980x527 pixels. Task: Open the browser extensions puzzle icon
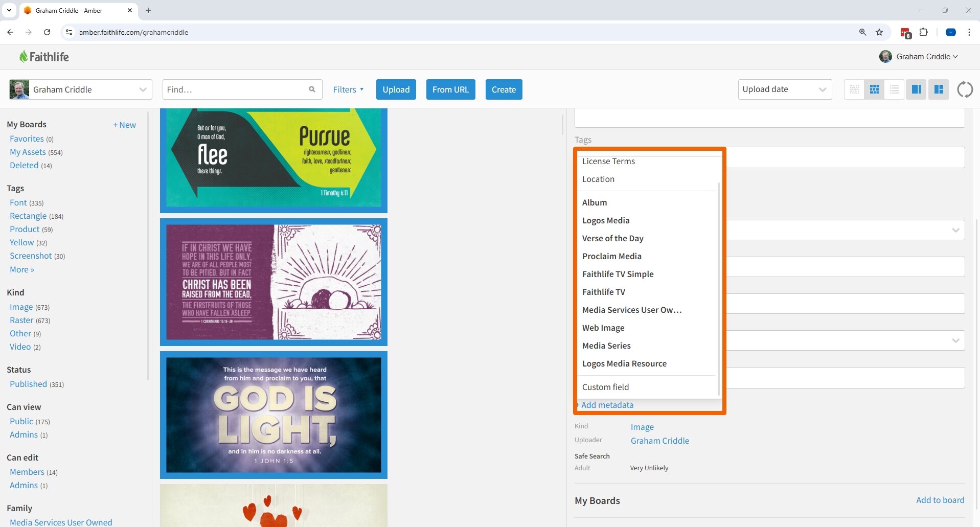pyautogui.click(x=923, y=32)
